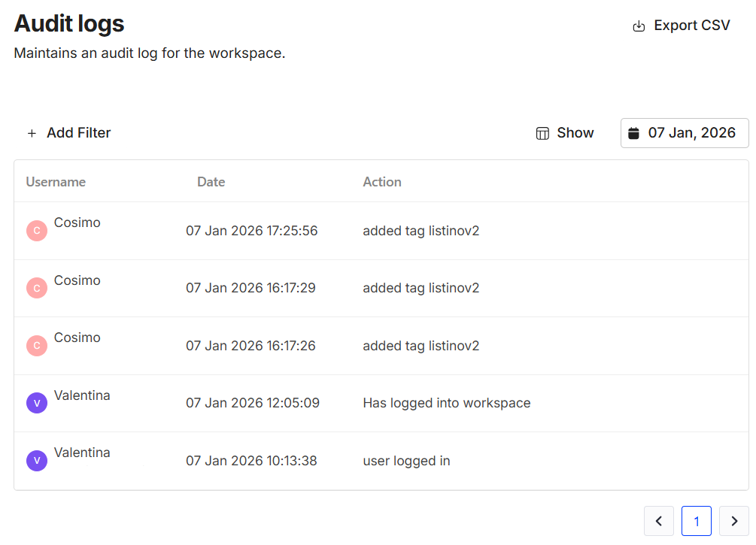Click the plus icon beside Add Filter

tap(32, 133)
